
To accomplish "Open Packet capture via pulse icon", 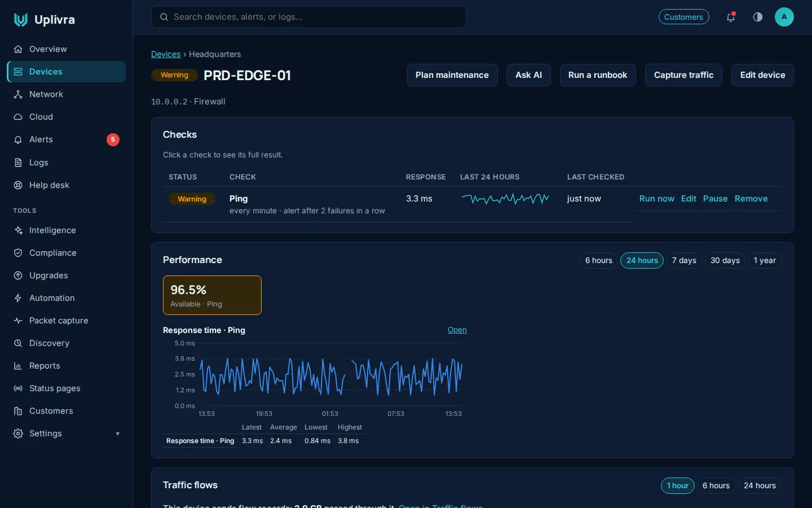I will [18, 321].
